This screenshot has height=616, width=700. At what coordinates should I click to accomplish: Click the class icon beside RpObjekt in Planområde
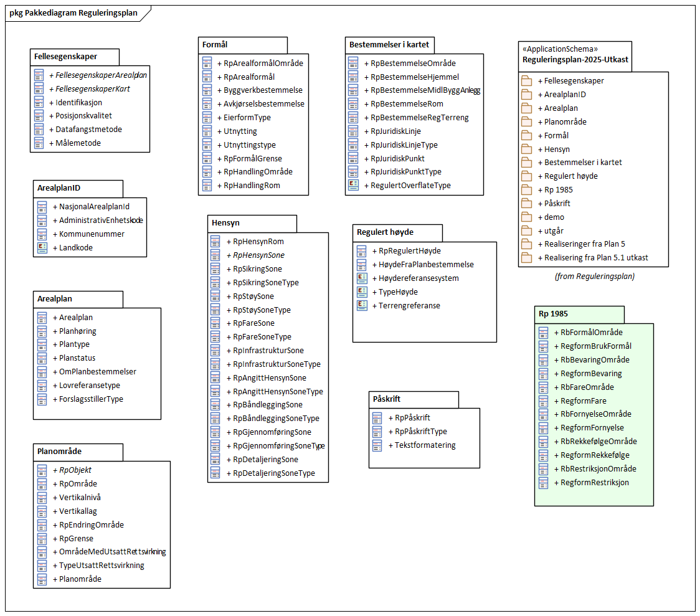click(x=41, y=470)
